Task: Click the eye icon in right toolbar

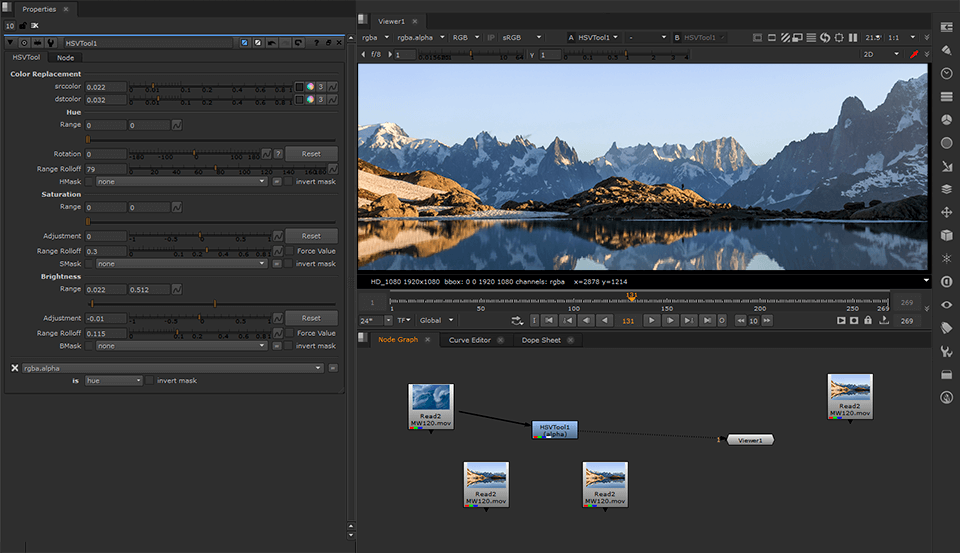Action: point(946,304)
